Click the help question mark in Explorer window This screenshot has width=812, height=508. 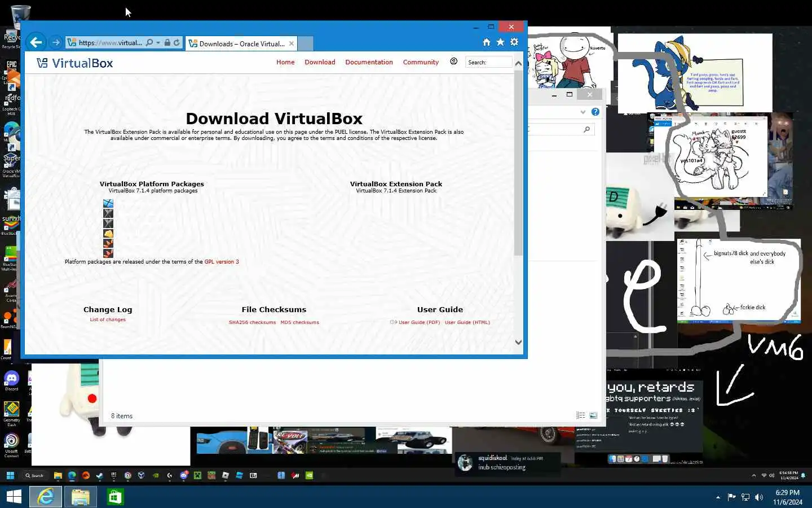pyautogui.click(x=595, y=112)
